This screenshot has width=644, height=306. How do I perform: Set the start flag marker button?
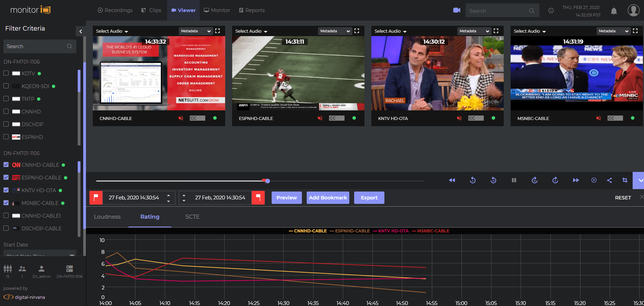96,198
